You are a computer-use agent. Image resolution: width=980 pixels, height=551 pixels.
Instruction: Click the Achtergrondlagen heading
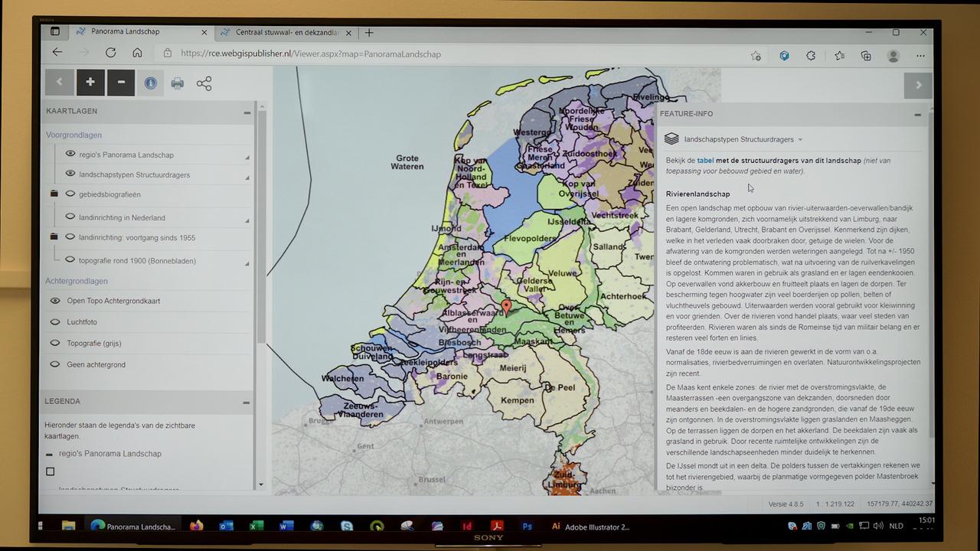pos(76,281)
